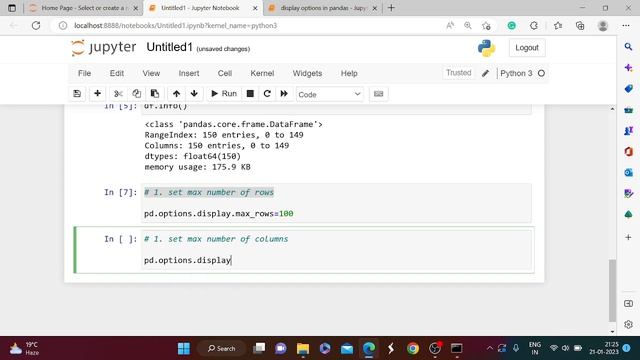
Task: Show hidden system tray icons chevron
Action: point(489,348)
